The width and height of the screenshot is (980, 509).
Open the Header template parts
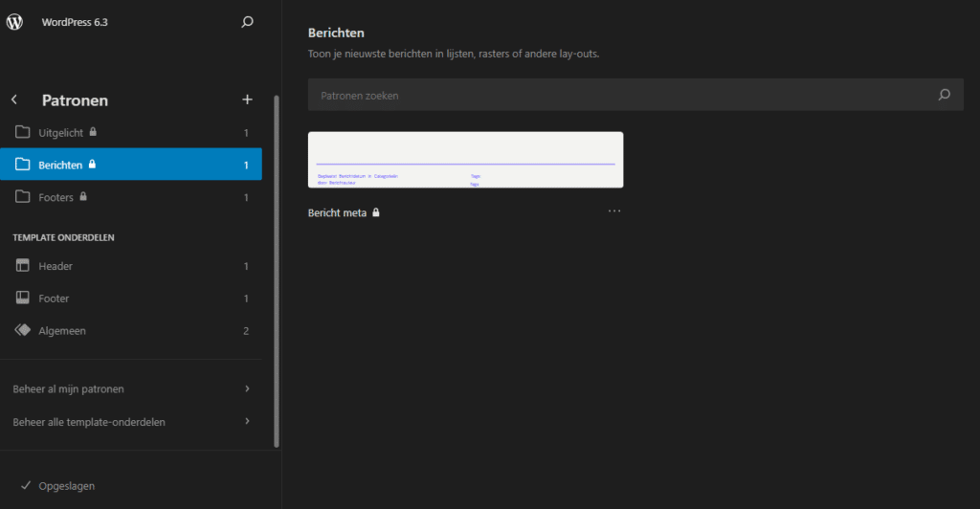pos(130,266)
